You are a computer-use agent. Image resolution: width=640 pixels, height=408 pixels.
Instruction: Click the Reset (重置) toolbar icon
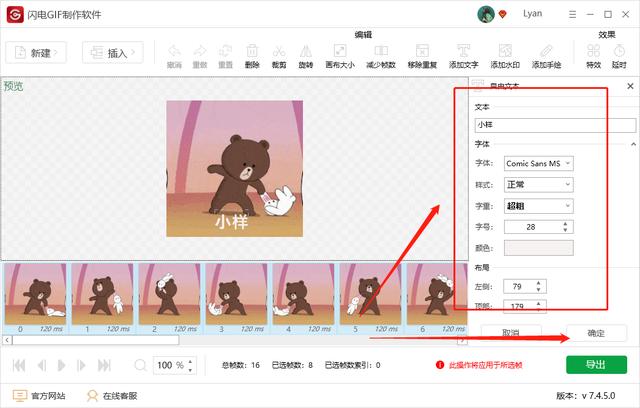(x=225, y=51)
